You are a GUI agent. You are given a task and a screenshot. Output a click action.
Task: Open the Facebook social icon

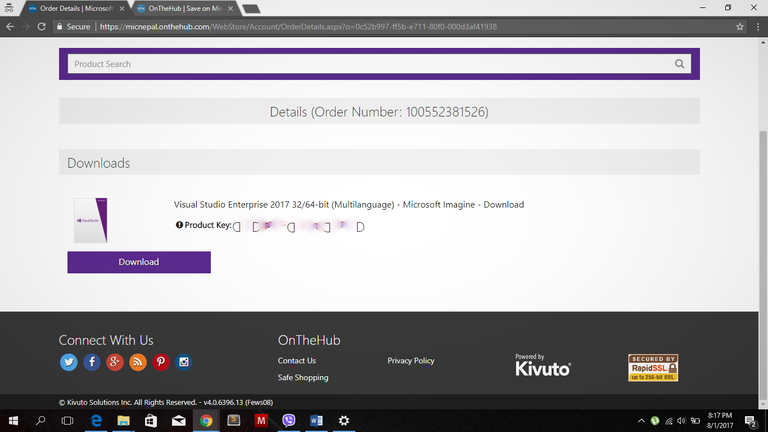click(92, 362)
